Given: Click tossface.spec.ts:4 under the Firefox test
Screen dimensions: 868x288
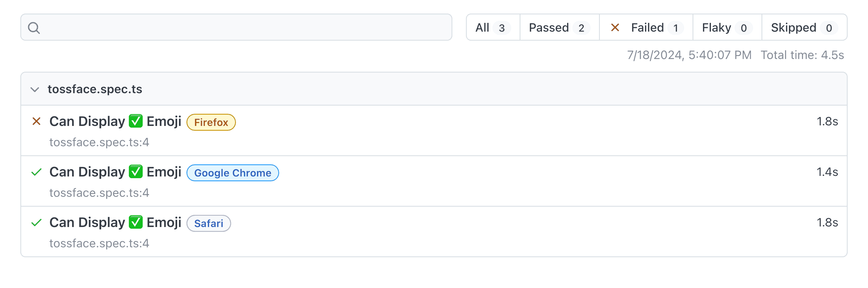Looking at the screenshot, I should pyautogui.click(x=99, y=143).
